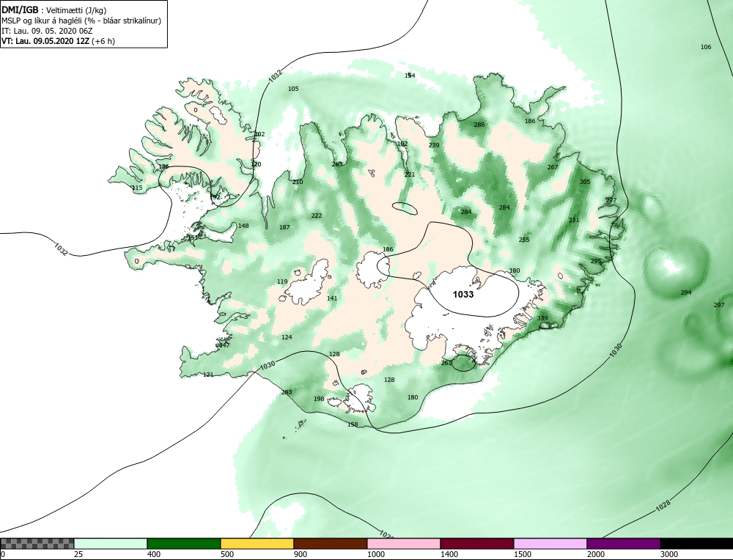Viewport: 733px width, 560px height.
Task: Click the light green 25–400 legend swatch
Action: click(111, 543)
